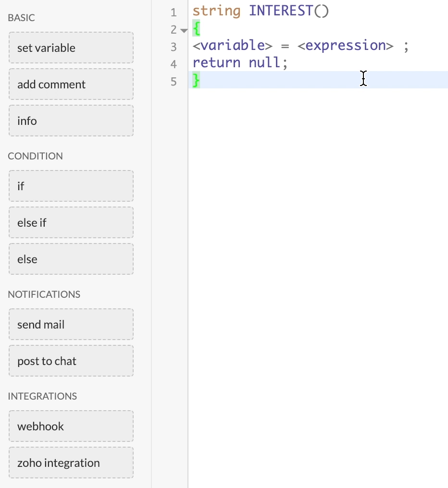
Task: Place cursor on 'return null;' line
Action: coord(239,63)
